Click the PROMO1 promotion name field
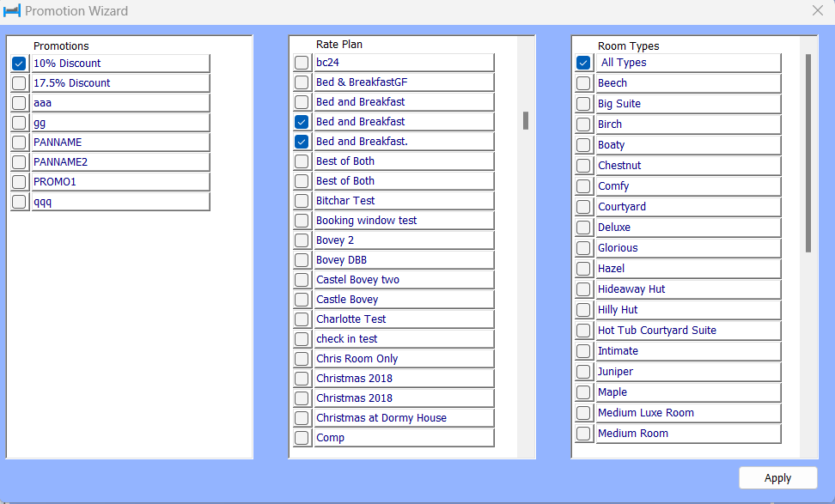 (x=120, y=182)
